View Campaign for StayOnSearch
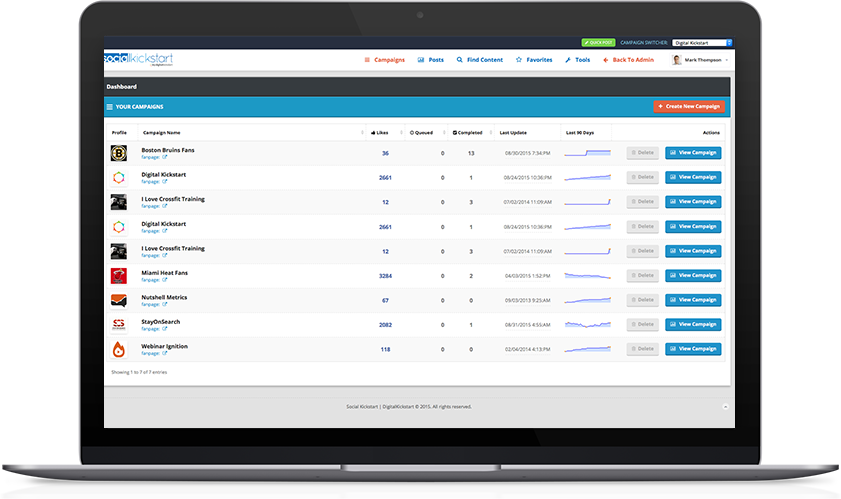The image size is (841, 499). pos(693,324)
